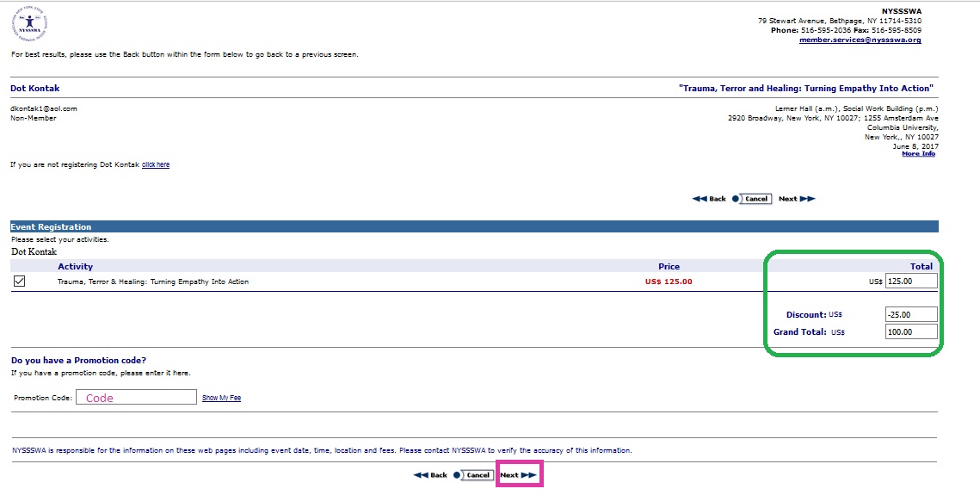Click the Total field showing 125.00
This screenshot has height=495, width=980.
tap(911, 282)
